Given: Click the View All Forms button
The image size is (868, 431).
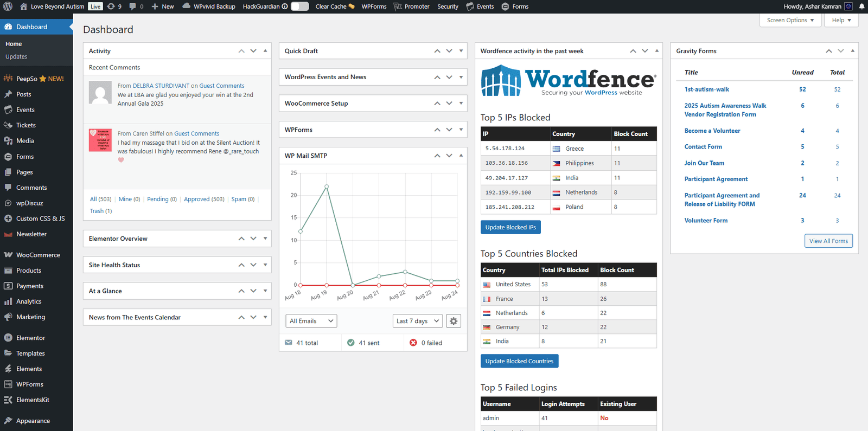Looking at the screenshot, I should pos(828,241).
